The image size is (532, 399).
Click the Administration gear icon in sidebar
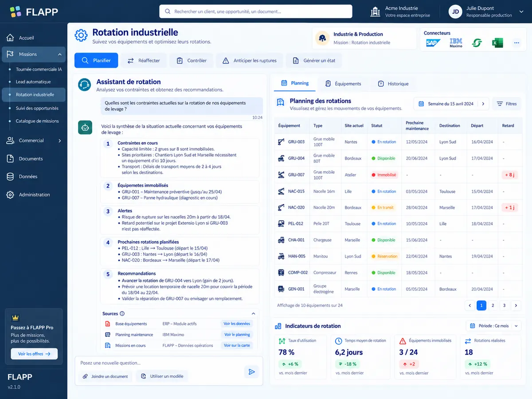point(10,195)
